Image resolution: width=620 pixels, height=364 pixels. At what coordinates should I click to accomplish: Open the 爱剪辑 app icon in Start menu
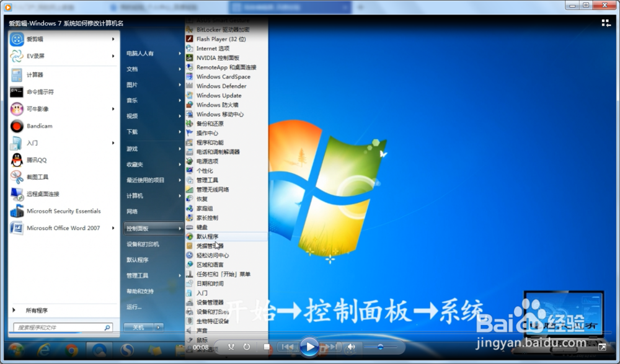pyautogui.click(x=17, y=39)
